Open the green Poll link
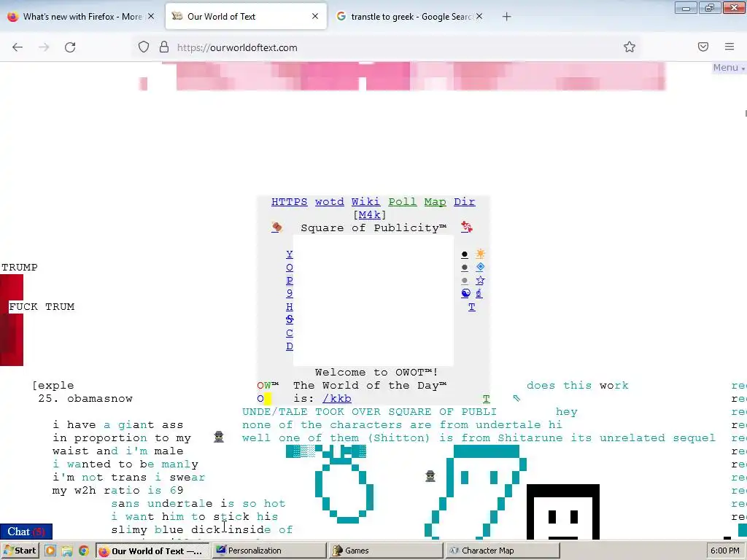This screenshot has width=747, height=560. (402, 202)
